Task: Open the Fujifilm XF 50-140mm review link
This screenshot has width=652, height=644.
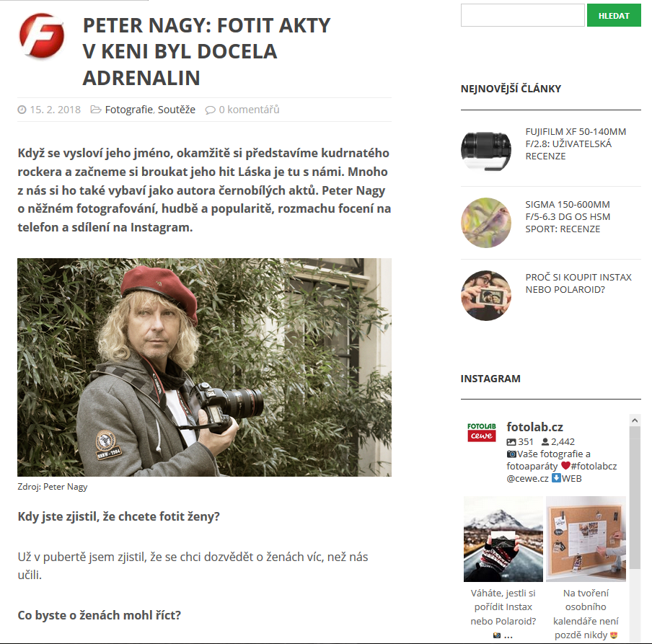Action: click(x=576, y=144)
